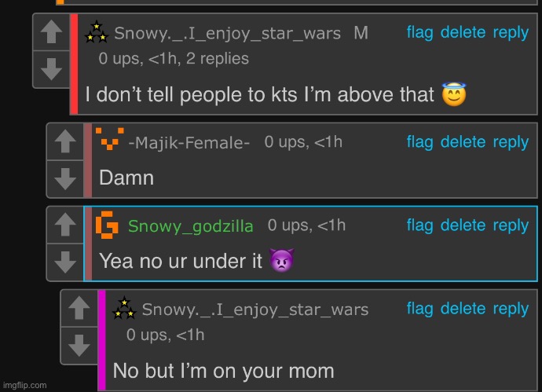Viewport: 542px width, 392px height.
Task: Open the -Majik-Female- user profile
Action: coord(189,142)
